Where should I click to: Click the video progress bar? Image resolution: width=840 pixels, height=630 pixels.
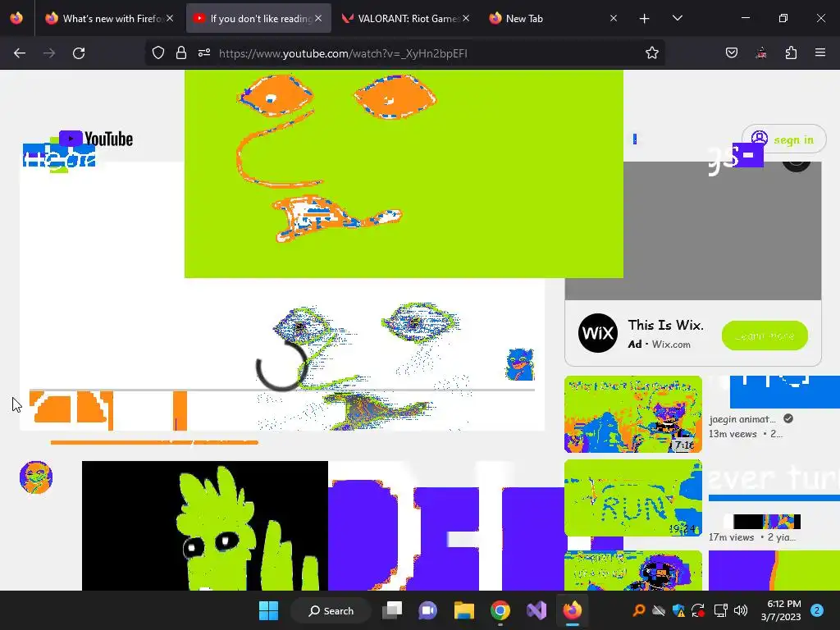point(282,390)
